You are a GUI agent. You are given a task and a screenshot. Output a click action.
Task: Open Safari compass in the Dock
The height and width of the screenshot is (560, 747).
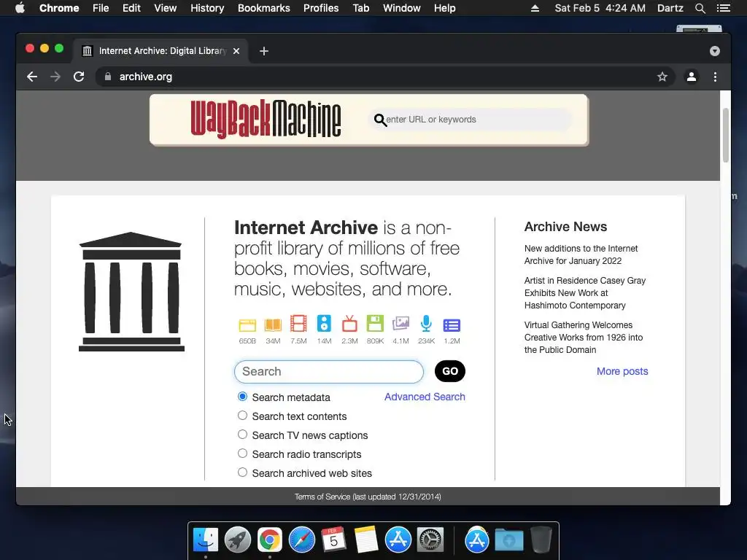pos(301,540)
